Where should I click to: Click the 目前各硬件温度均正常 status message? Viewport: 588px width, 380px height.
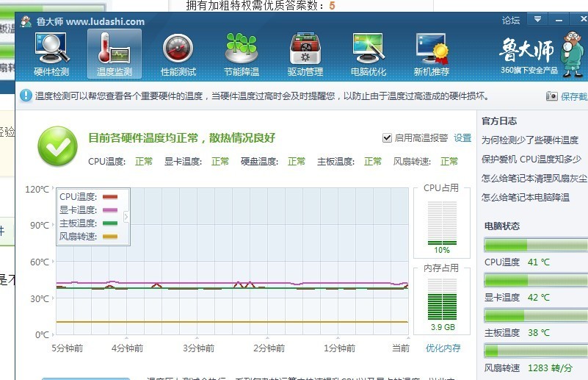[x=182, y=137]
